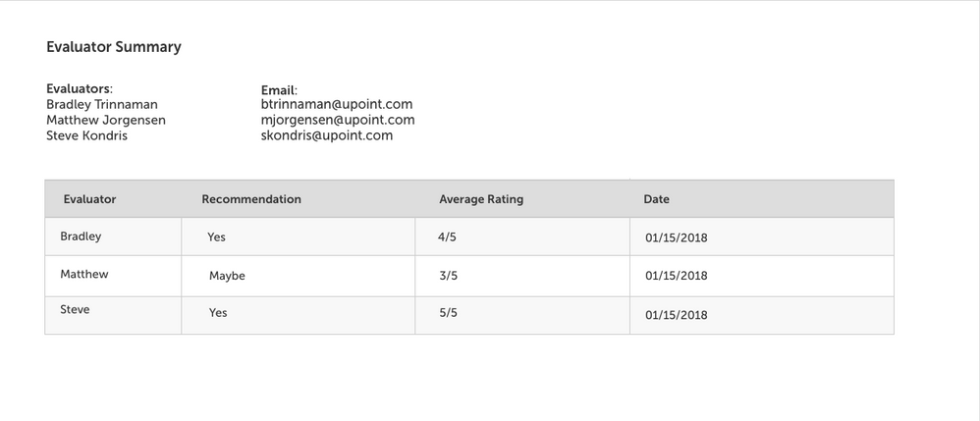The height and width of the screenshot is (421, 980).
Task: Click Matthew's 3/5 average rating
Action: (449, 277)
